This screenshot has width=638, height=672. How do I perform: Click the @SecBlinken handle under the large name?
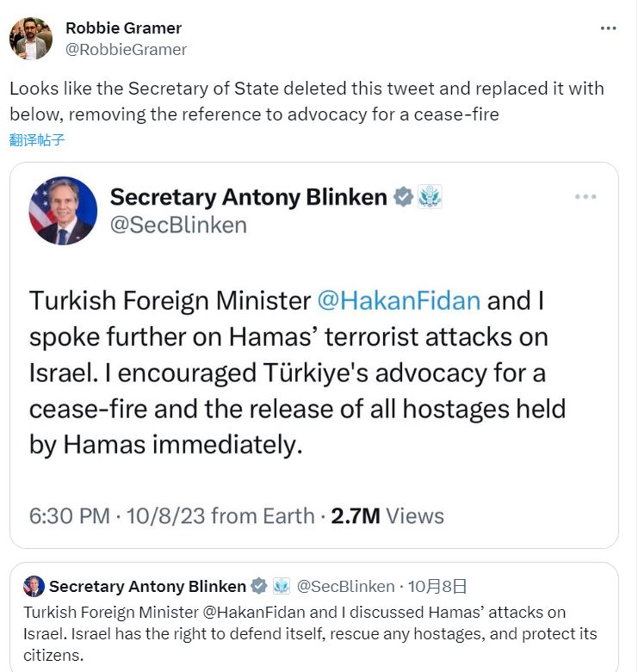pos(178,225)
